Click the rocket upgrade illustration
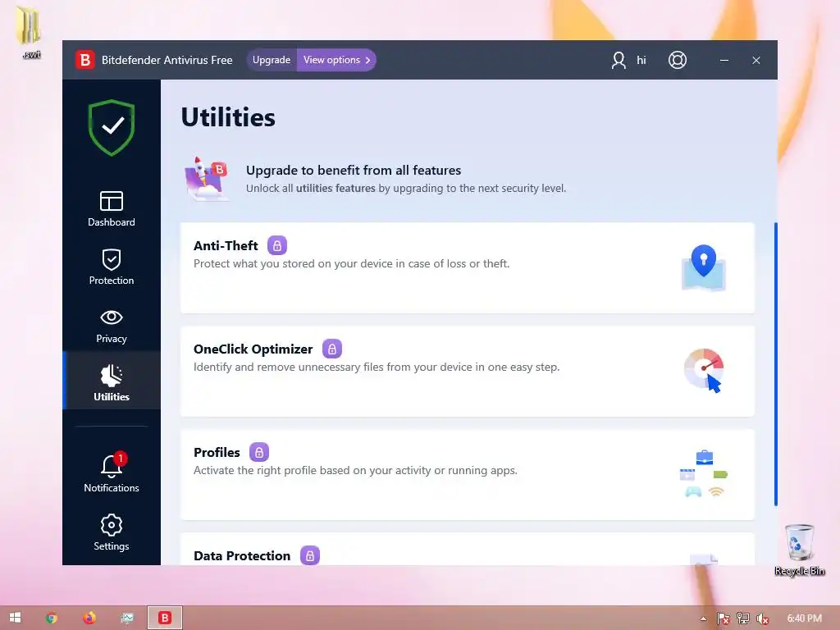The width and height of the screenshot is (840, 630). pos(206,178)
